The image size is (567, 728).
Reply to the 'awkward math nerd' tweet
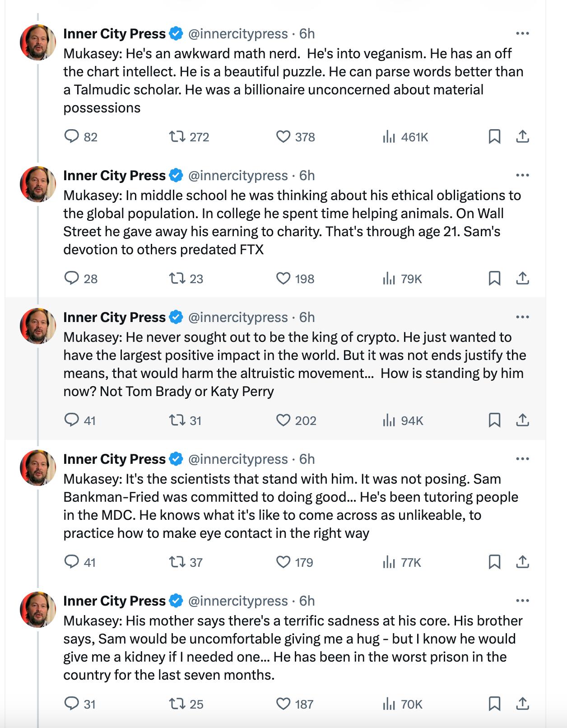72,136
